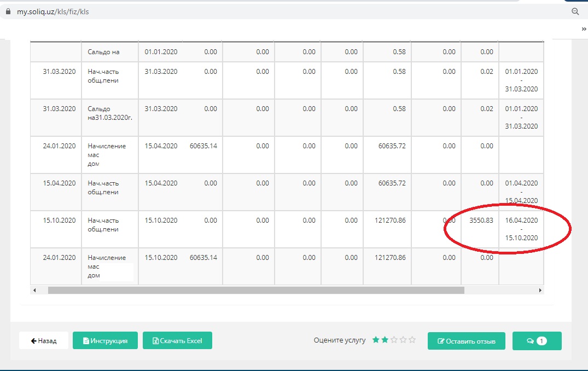The height and width of the screenshot is (371, 588).
Task: Click the zoom magnifier icon in address bar
Action: 575,11
